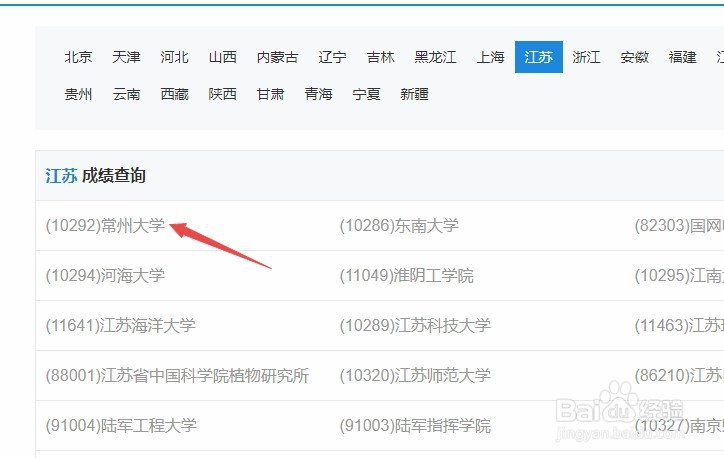The width and height of the screenshot is (724, 458).
Task: Choose the 内蒙古 region tab
Action: [278, 57]
